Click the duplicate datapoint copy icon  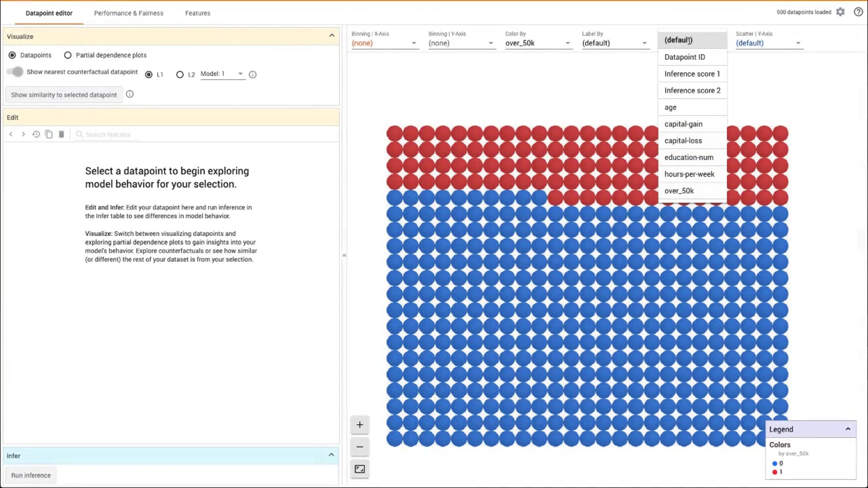[x=49, y=134]
